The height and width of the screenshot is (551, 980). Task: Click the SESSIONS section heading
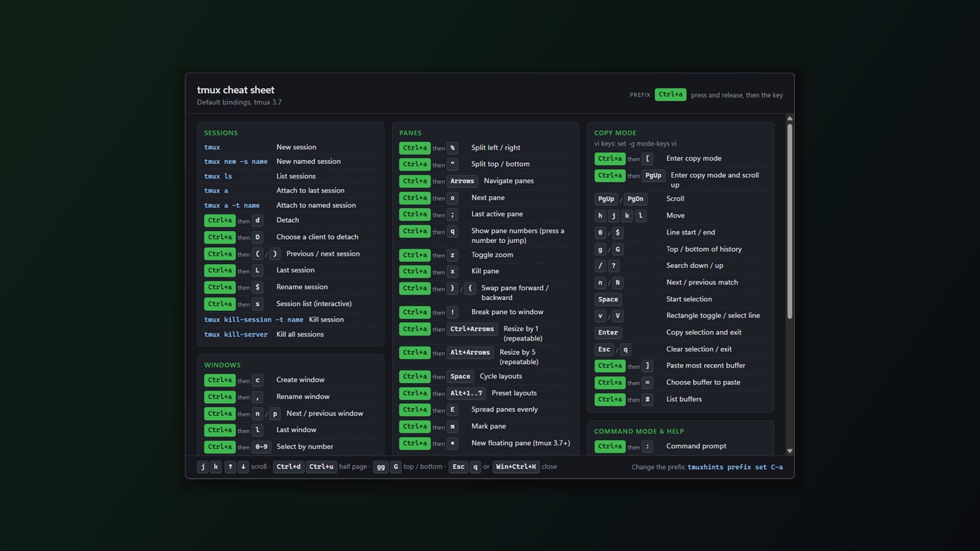[221, 132]
